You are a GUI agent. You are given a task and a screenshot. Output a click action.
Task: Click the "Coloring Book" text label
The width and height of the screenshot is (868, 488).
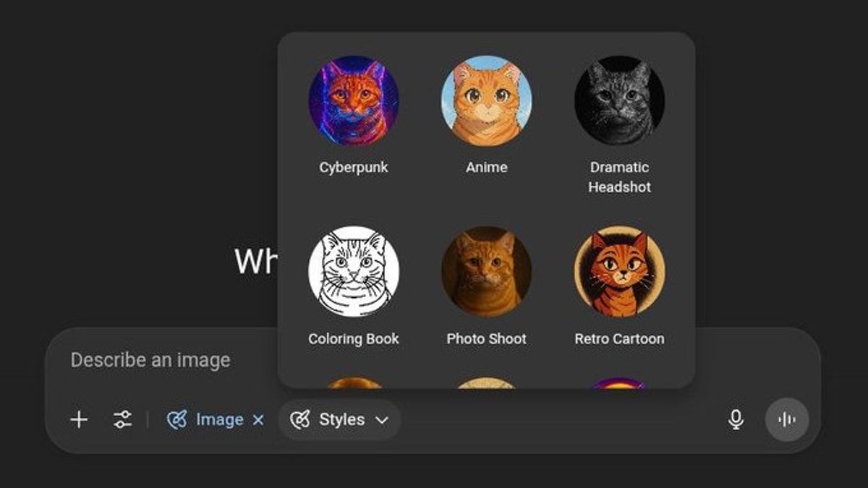(354, 338)
